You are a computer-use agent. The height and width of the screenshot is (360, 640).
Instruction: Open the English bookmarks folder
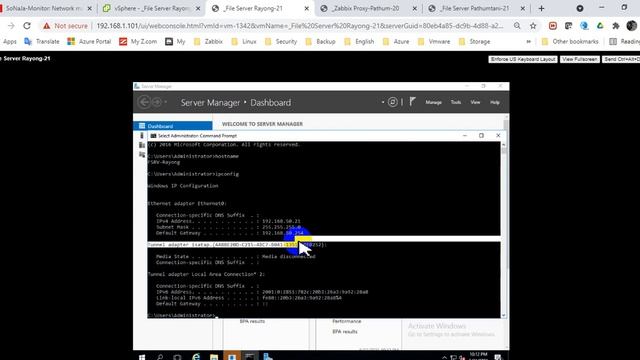[359, 42]
